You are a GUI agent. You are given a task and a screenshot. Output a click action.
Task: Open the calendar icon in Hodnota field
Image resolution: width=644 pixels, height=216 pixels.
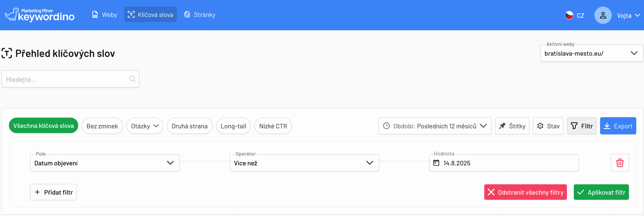[436, 163]
